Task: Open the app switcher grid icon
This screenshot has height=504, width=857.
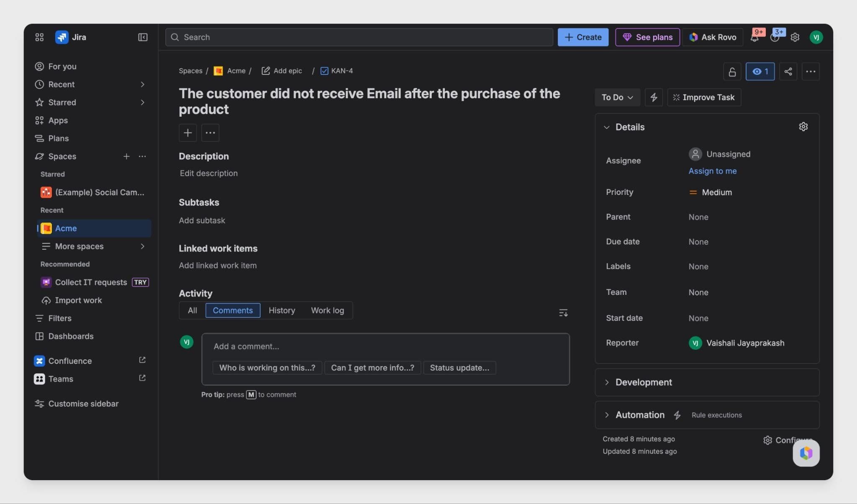Action: 39,37
